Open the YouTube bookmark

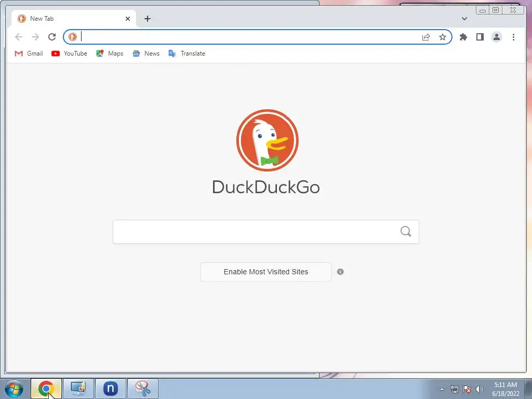(69, 54)
